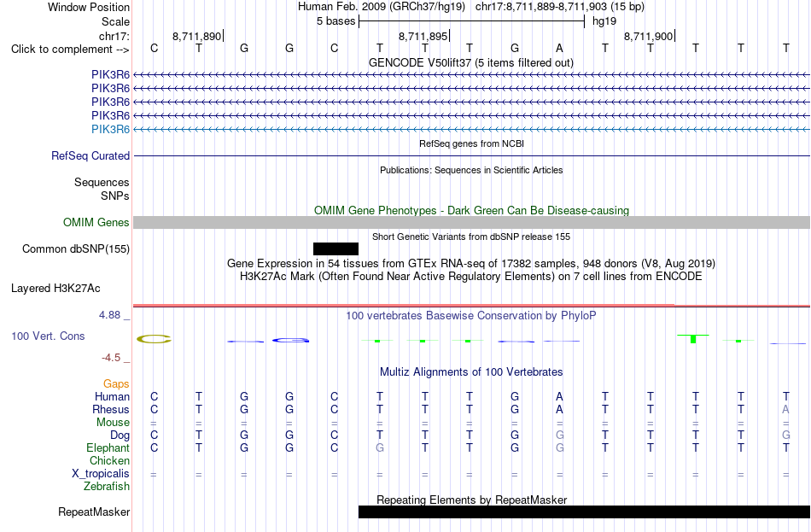
Task: Click the Rhesus species label
Action: pyautogui.click(x=111, y=409)
